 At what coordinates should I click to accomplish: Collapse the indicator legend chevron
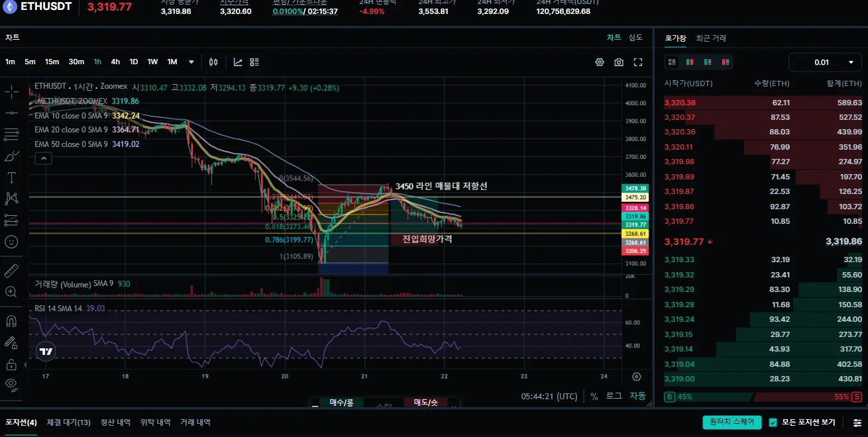[x=43, y=158]
